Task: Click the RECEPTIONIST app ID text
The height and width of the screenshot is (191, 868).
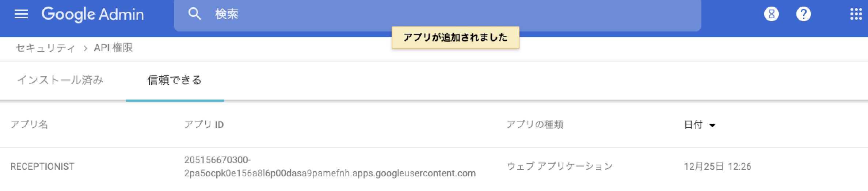Action: click(x=330, y=167)
